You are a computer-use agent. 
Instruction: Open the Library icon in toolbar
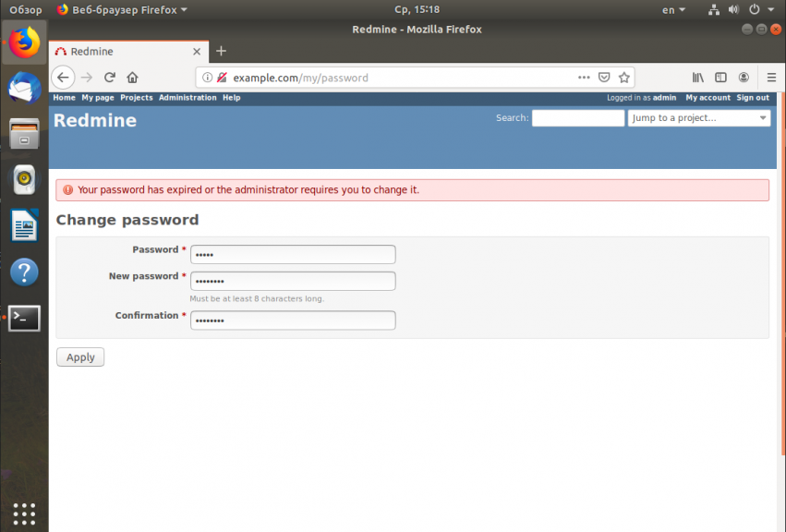pyautogui.click(x=697, y=78)
